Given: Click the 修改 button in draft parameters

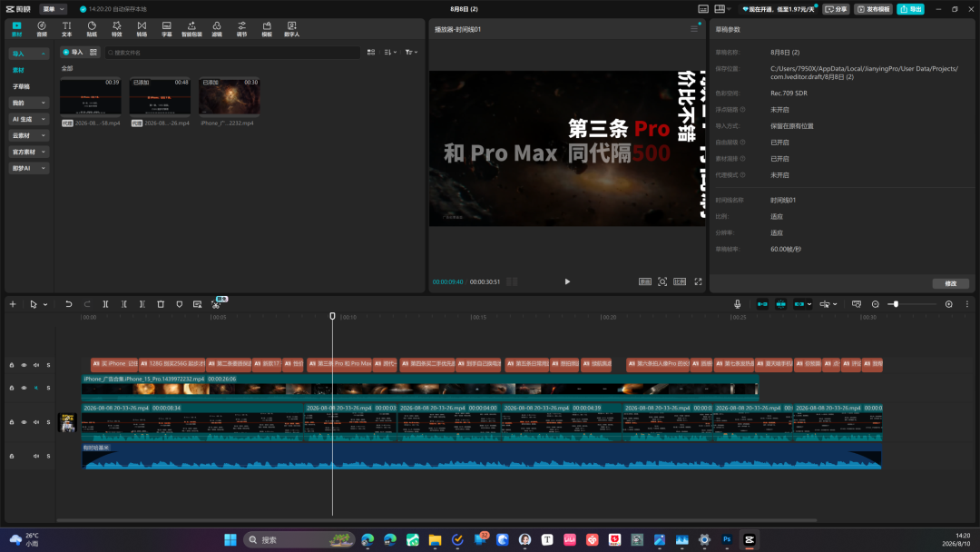Looking at the screenshot, I should pyautogui.click(x=951, y=283).
